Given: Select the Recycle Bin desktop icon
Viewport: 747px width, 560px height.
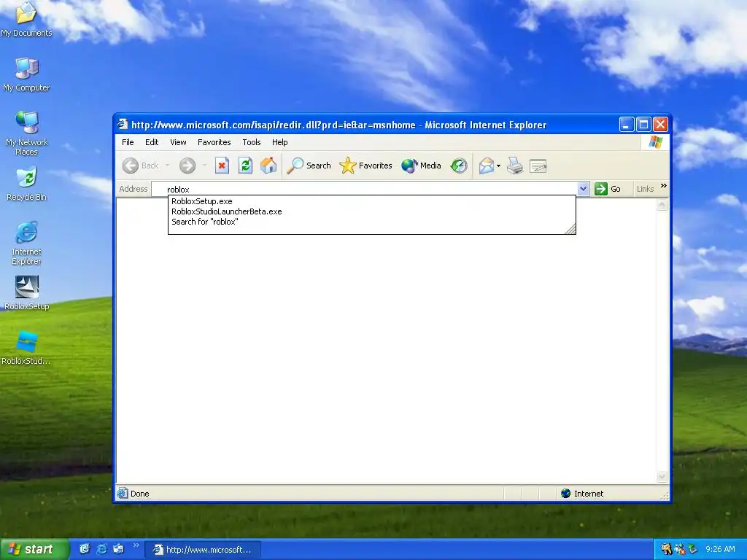Looking at the screenshot, I should click(x=26, y=184).
